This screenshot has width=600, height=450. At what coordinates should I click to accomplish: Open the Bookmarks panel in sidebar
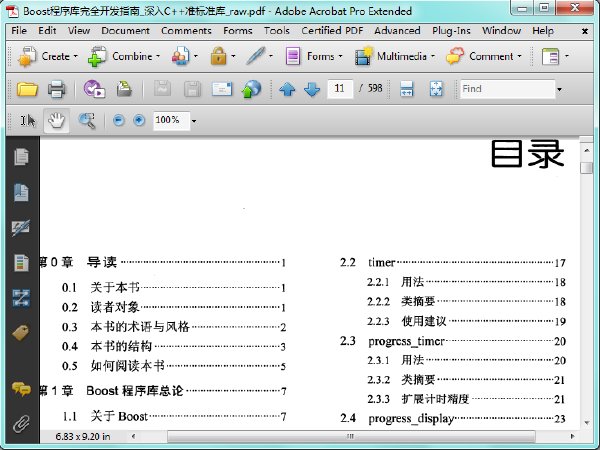pyautogui.click(x=21, y=192)
